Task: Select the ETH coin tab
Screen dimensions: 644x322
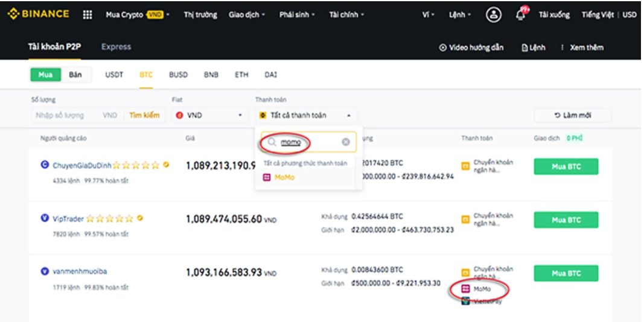Action: 241,75
